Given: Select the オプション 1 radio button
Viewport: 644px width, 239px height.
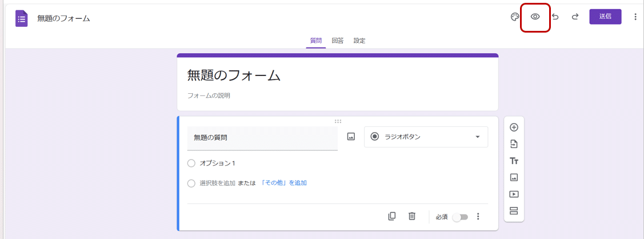Looking at the screenshot, I should pos(191,164).
